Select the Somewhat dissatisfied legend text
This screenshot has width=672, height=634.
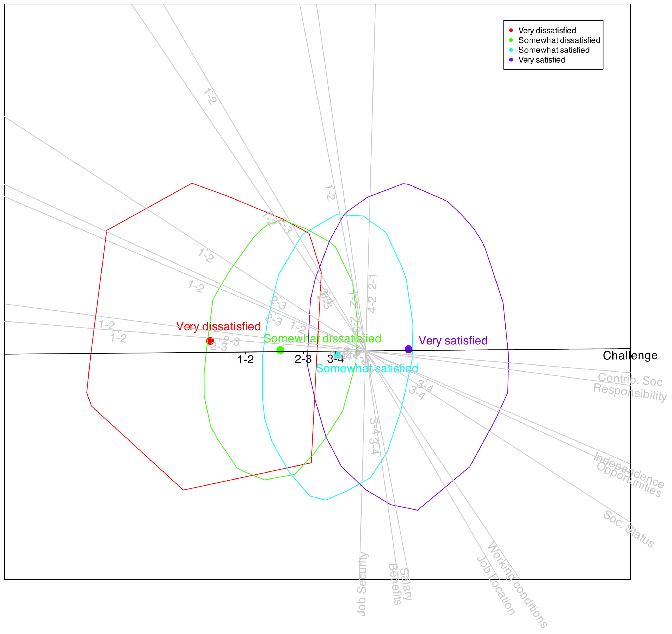click(559, 40)
